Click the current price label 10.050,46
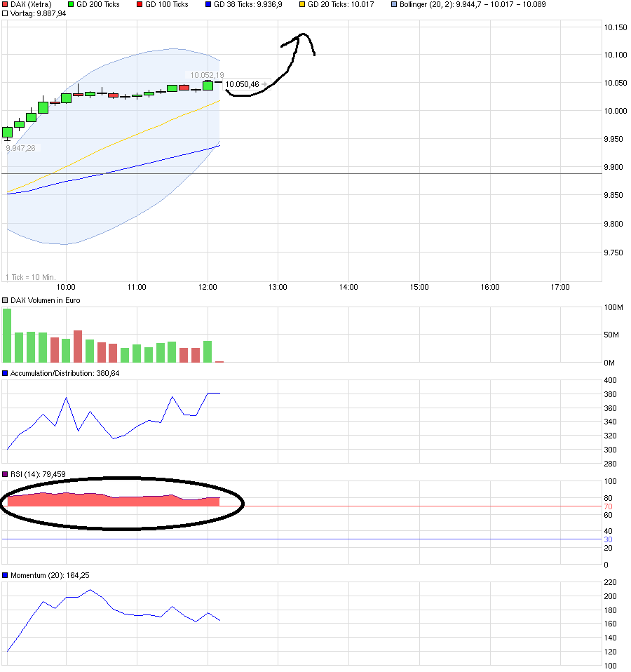The width and height of the screenshot is (631, 672). point(243,84)
